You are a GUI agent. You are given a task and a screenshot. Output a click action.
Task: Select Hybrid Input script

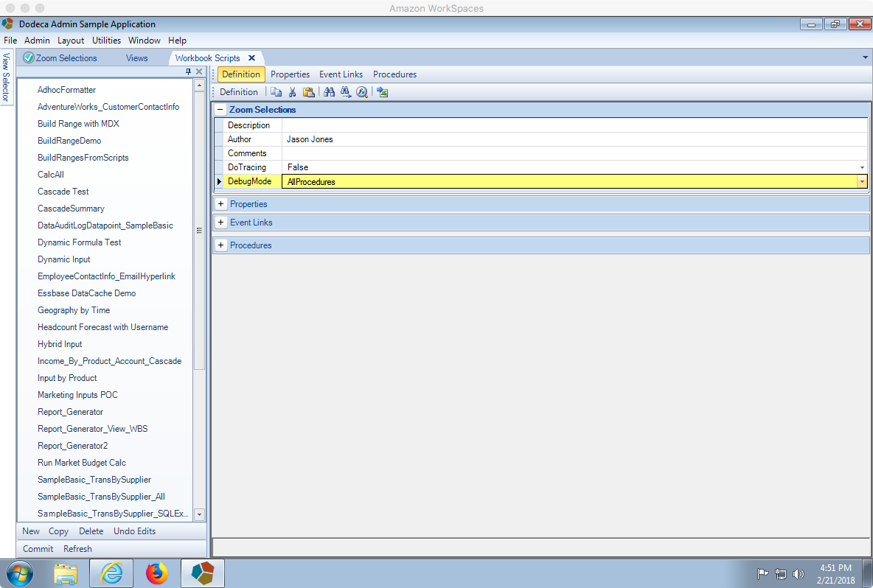tap(60, 344)
